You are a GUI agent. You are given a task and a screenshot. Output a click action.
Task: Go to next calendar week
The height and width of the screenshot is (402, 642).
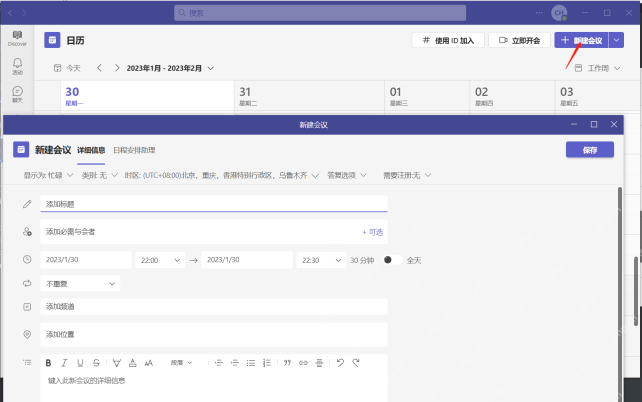pyautogui.click(x=117, y=68)
